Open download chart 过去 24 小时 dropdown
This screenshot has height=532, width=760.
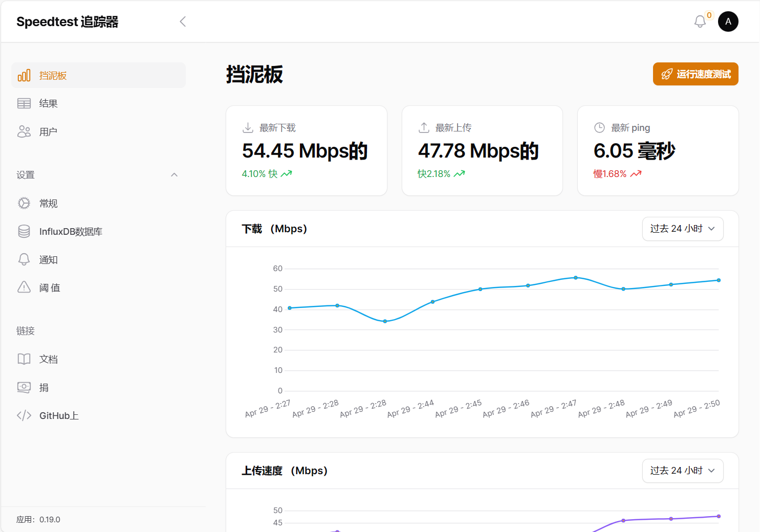(x=682, y=229)
